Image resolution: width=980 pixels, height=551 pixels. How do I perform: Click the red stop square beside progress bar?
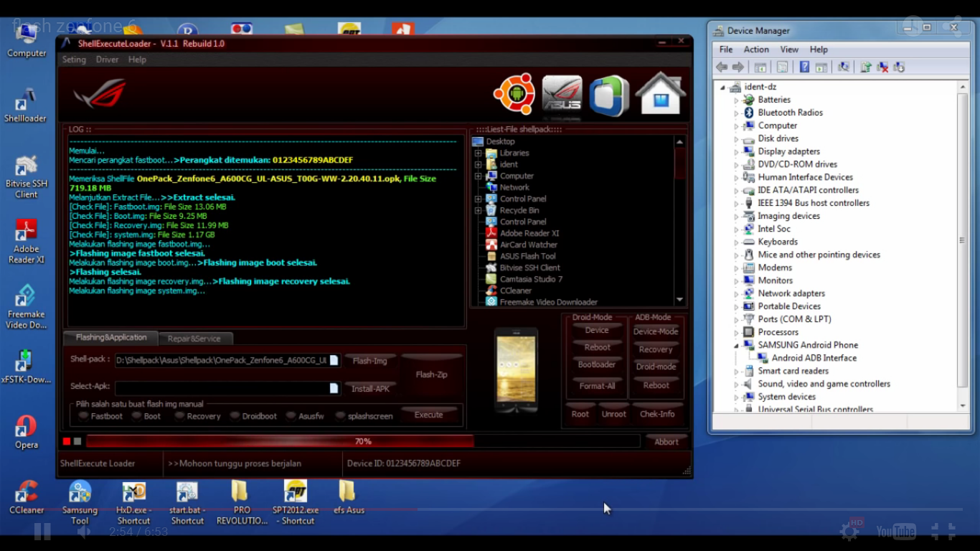click(67, 441)
